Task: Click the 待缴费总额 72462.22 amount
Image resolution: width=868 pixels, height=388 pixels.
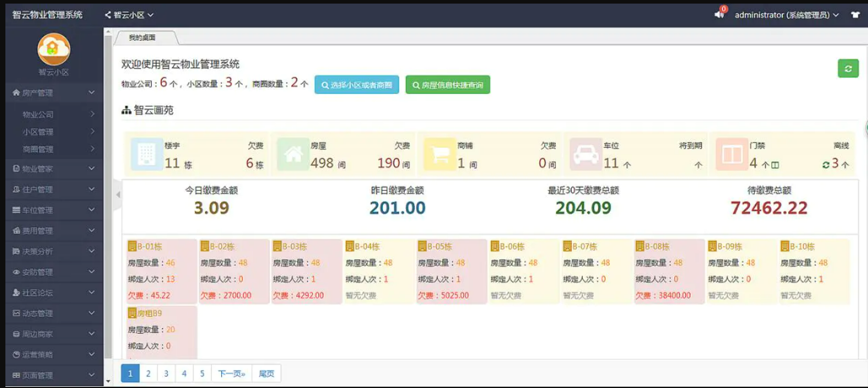Action: coord(769,208)
